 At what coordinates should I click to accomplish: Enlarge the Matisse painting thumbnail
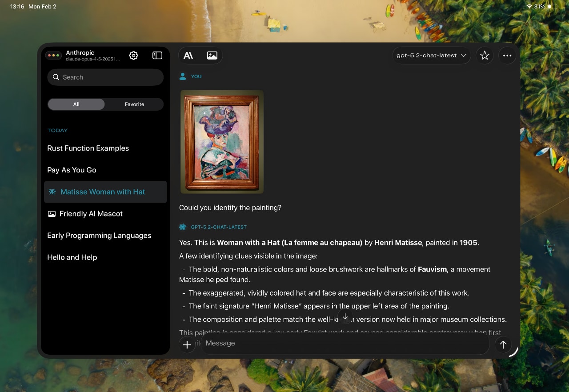(x=222, y=142)
